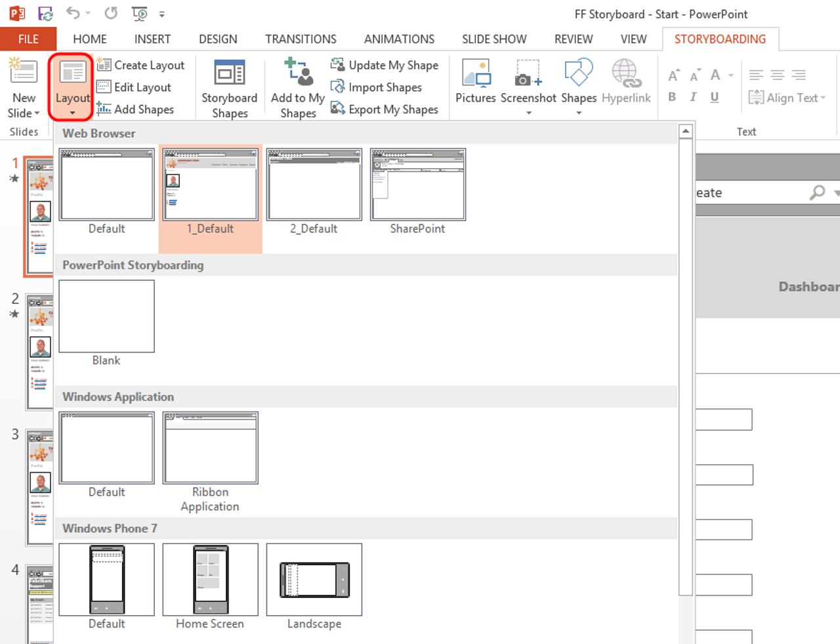Select slide 1 thumbnail
The height and width of the screenshot is (644, 840).
(39, 216)
